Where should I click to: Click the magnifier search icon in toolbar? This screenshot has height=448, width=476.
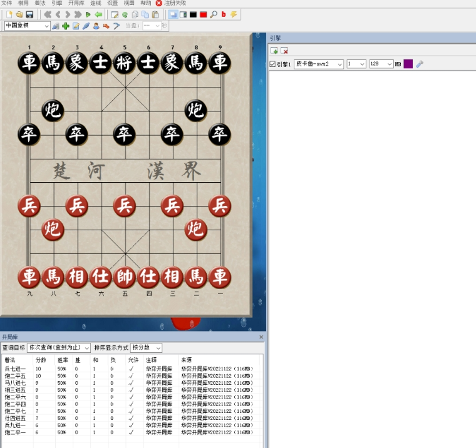214,14
